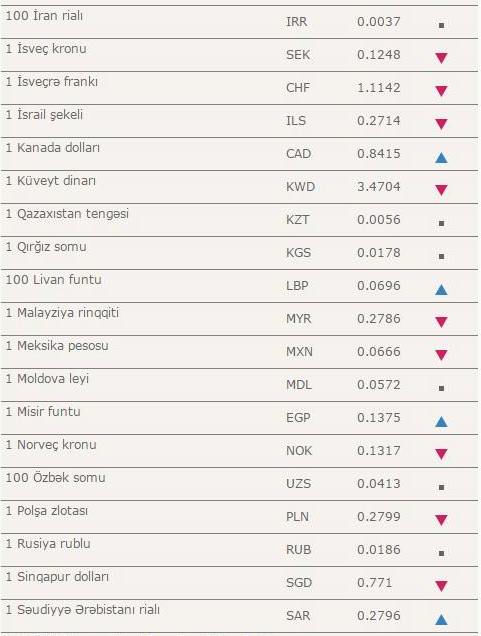Click the red down arrow for CHF
Screen dimensions: 481x636
tap(441, 91)
